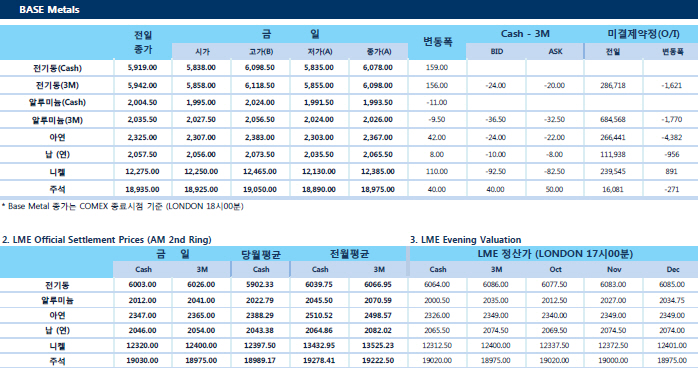Click the Base Metal 종가 COMEX footnote

[x=122, y=206]
